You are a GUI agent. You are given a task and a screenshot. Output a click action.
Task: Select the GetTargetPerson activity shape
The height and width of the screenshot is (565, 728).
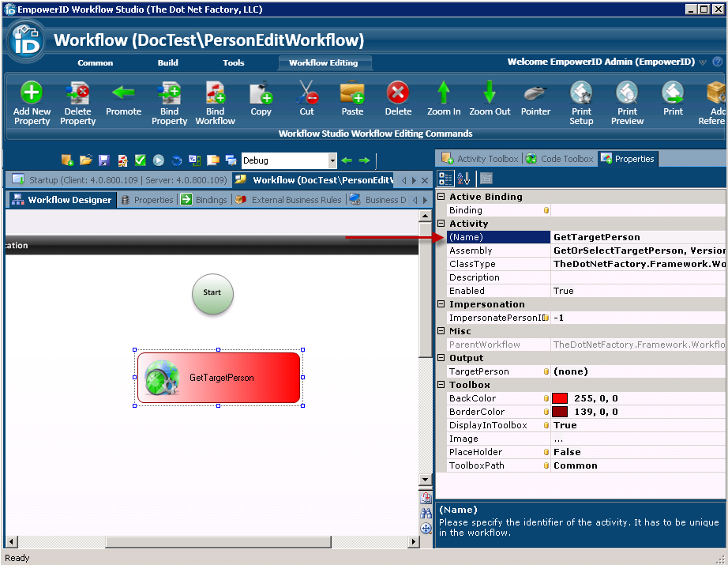(x=219, y=378)
